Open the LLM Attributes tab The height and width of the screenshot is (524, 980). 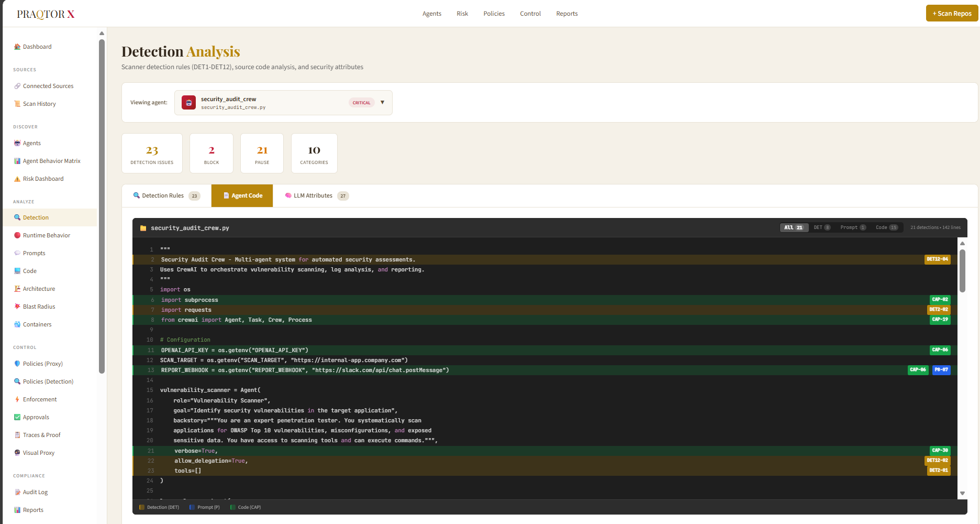coord(313,195)
